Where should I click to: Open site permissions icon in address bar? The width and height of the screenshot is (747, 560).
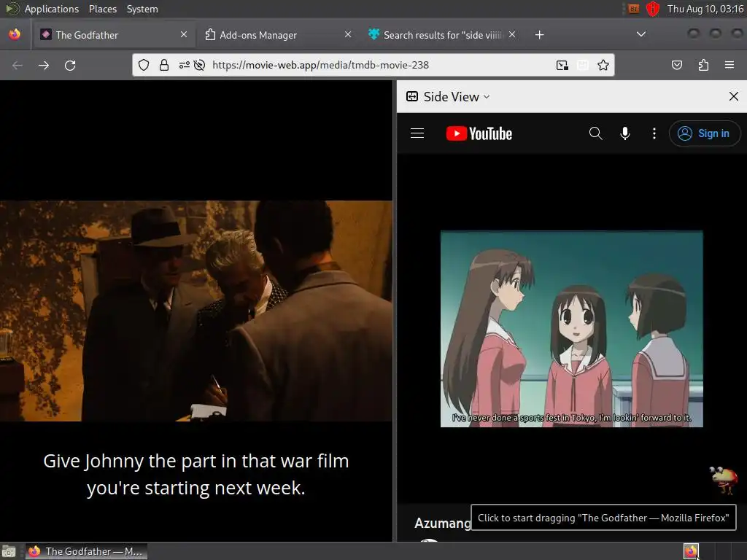tap(185, 65)
